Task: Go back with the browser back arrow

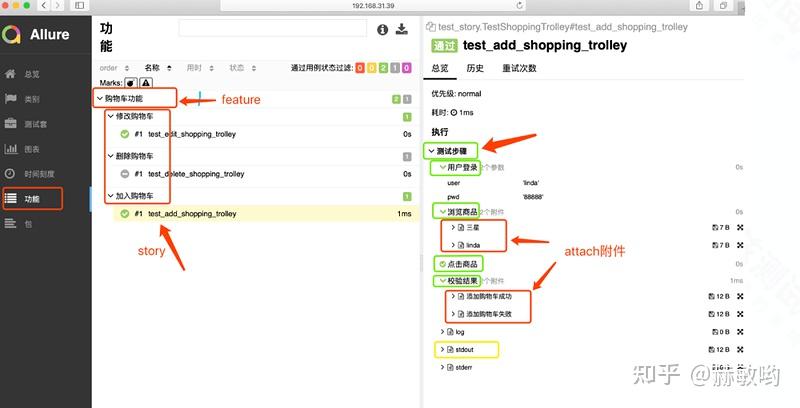Action: (44, 5)
